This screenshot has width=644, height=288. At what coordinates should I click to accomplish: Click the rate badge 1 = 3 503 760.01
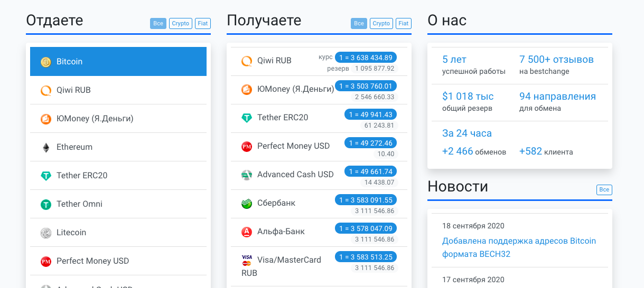366,86
